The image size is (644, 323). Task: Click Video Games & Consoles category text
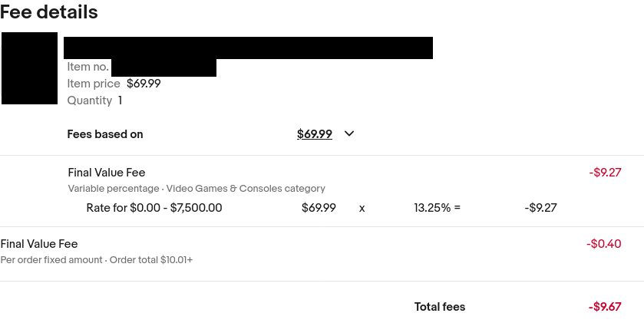pos(246,189)
